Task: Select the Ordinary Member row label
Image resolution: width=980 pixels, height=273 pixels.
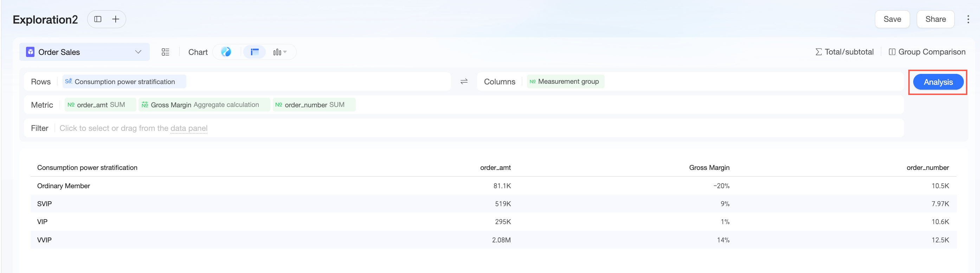Action: pos(64,186)
